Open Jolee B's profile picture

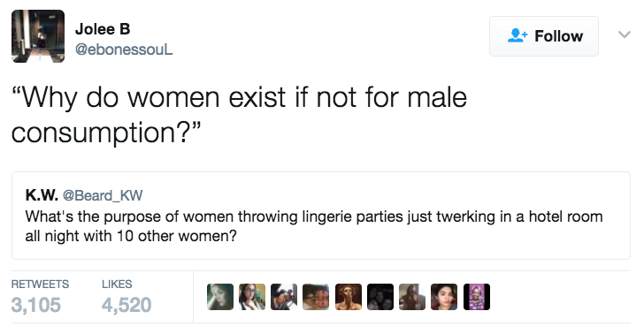coord(38,36)
